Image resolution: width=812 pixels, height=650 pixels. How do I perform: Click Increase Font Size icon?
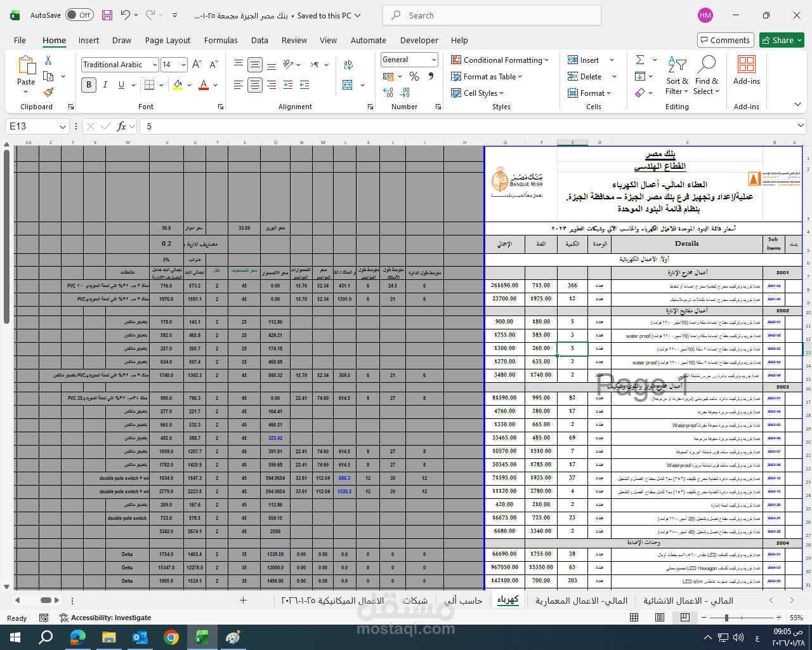(197, 64)
